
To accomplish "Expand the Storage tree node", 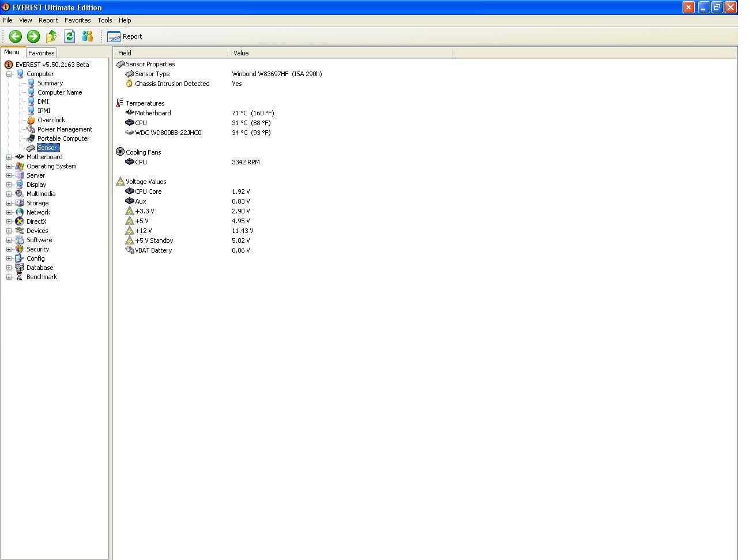I will [x=9, y=203].
